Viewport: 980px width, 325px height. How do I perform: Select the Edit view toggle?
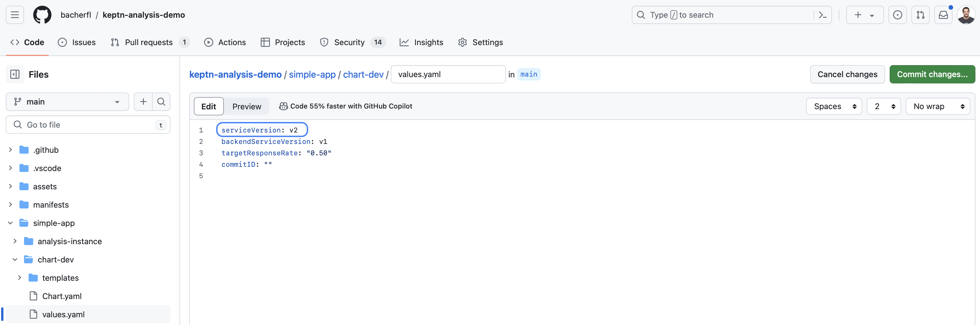click(x=208, y=107)
